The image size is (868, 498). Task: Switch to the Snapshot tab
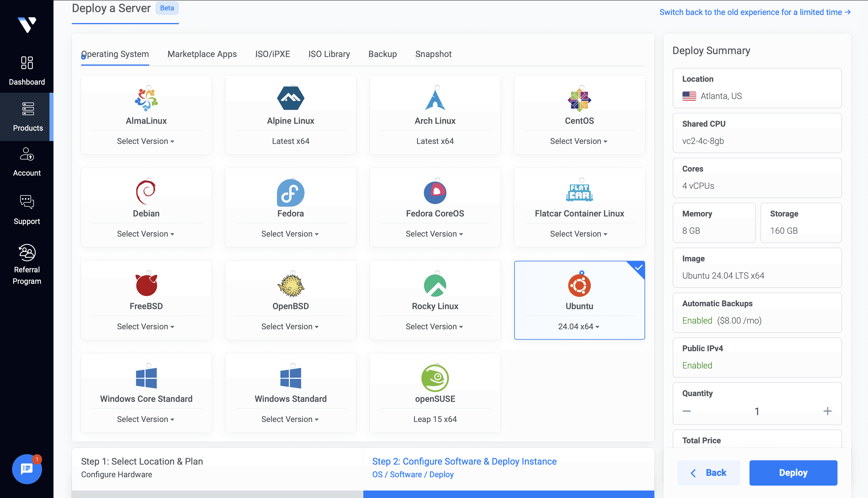pos(433,54)
